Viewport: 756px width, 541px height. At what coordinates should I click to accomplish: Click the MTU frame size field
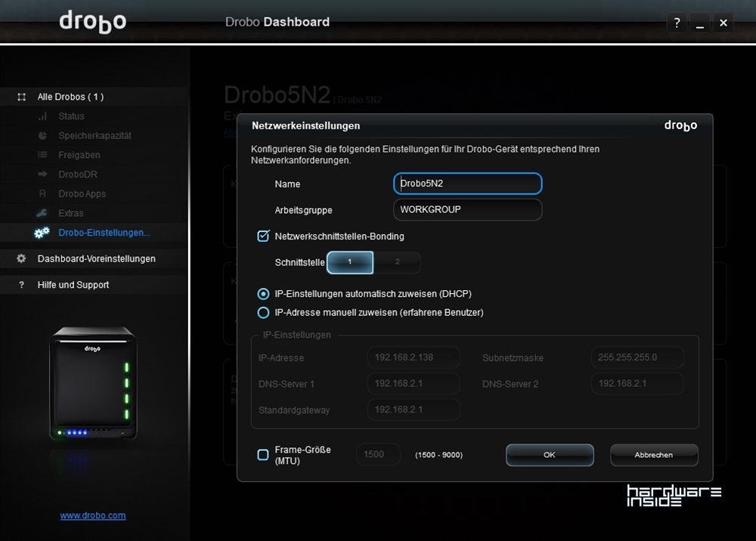(378, 455)
